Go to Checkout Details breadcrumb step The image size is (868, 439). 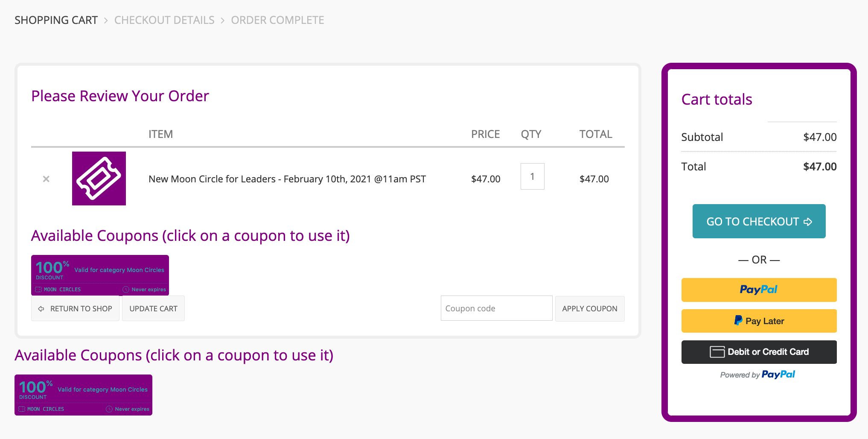click(164, 20)
